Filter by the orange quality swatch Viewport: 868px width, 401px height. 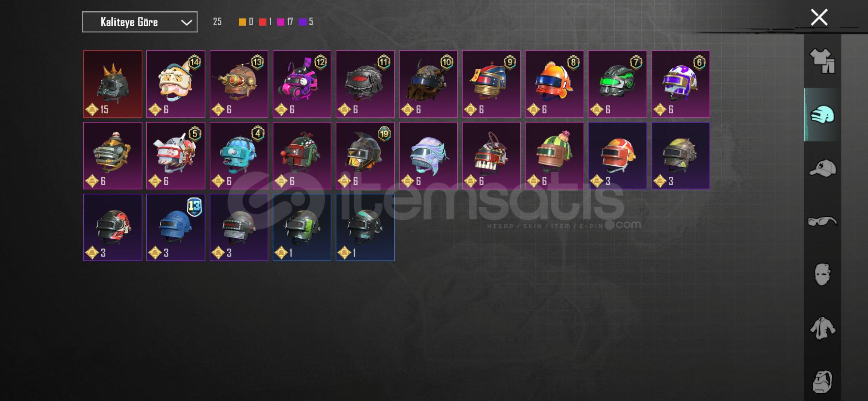click(242, 22)
